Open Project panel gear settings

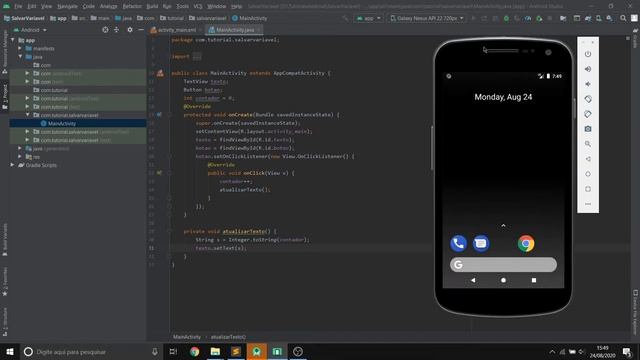point(130,30)
